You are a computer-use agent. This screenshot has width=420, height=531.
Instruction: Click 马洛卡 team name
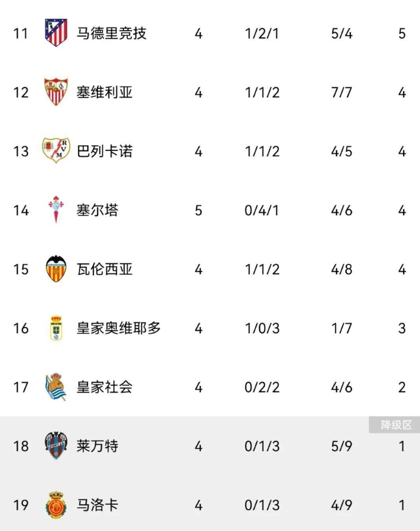point(97,505)
